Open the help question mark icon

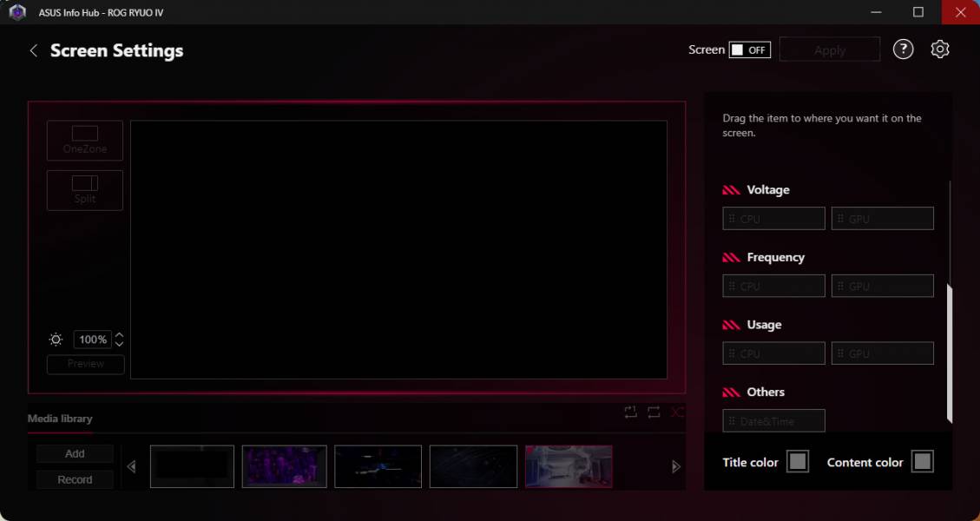[903, 49]
